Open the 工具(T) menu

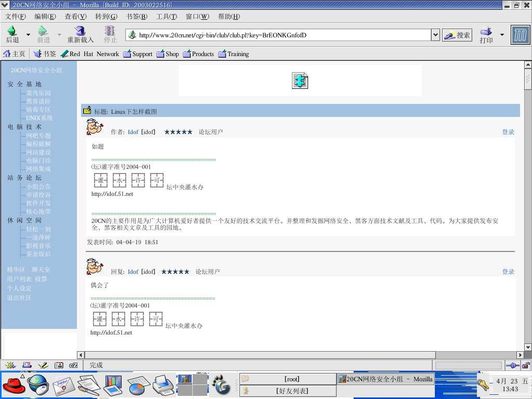pyautogui.click(x=167, y=16)
